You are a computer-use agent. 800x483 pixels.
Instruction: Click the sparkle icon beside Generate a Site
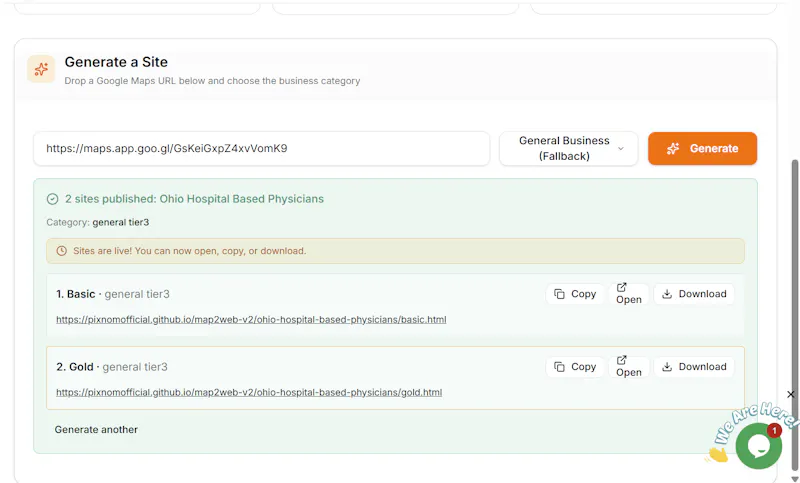[41, 69]
